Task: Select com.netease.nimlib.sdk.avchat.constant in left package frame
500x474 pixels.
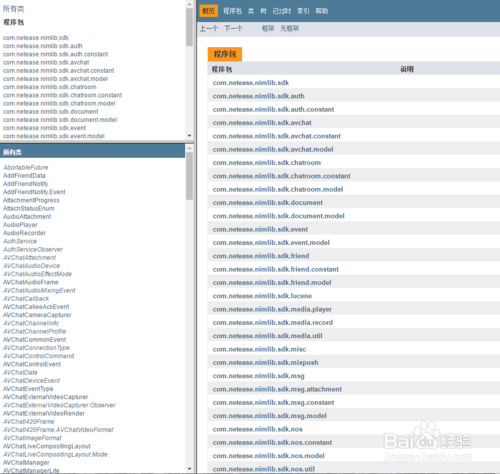Action: (59, 71)
